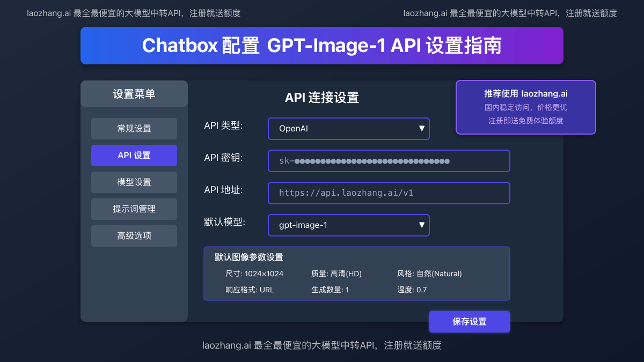644x362 pixels.
Task: Click the API 类型 label
Action: [x=224, y=125]
